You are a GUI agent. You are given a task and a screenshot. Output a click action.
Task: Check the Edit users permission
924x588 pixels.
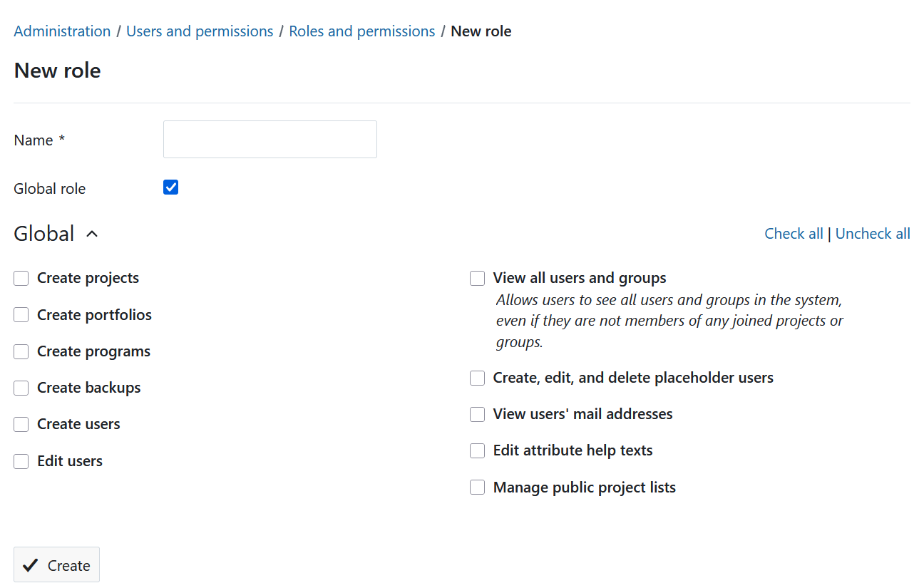coord(21,461)
